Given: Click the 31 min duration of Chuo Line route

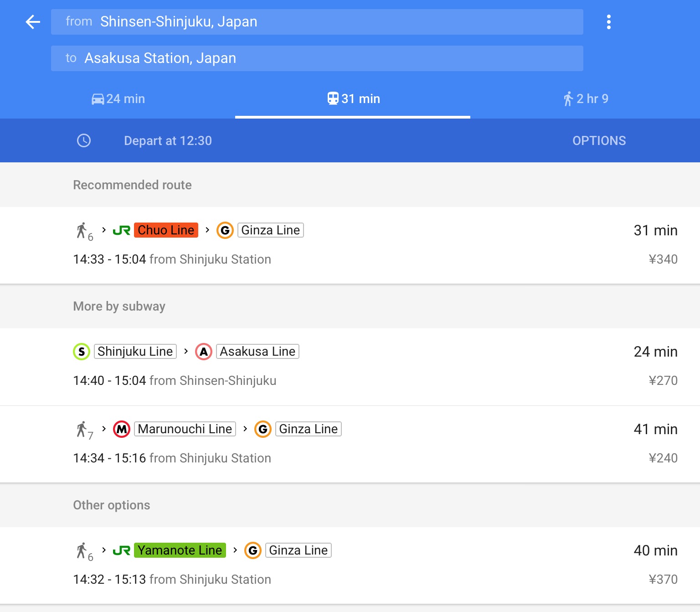Looking at the screenshot, I should click(656, 230).
